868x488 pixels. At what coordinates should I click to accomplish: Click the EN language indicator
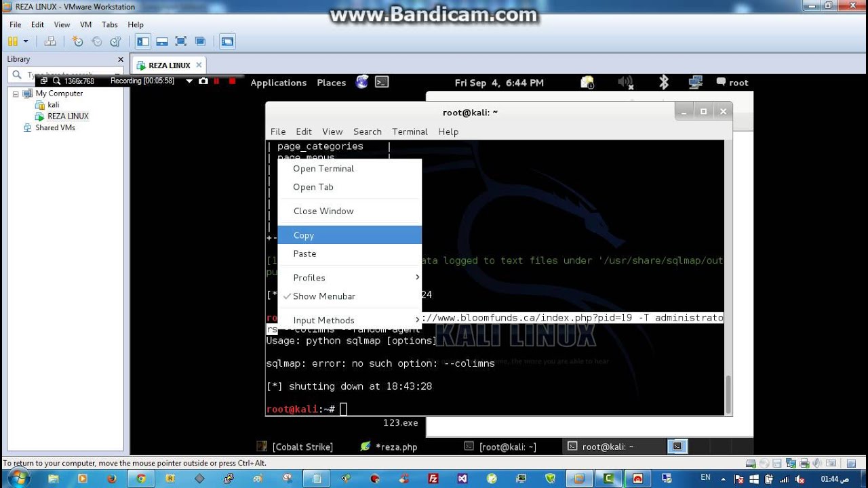coord(705,477)
